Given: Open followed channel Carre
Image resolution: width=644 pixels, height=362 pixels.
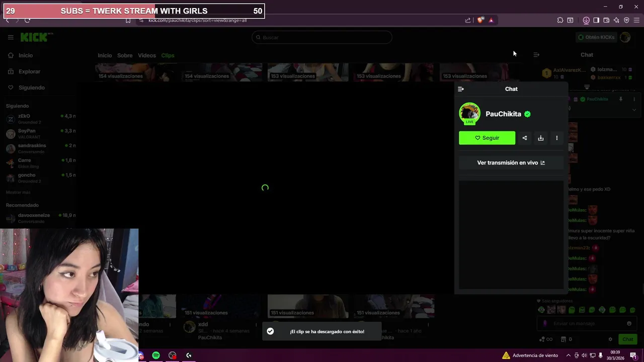Looking at the screenshot, I should tap(40, 163).
